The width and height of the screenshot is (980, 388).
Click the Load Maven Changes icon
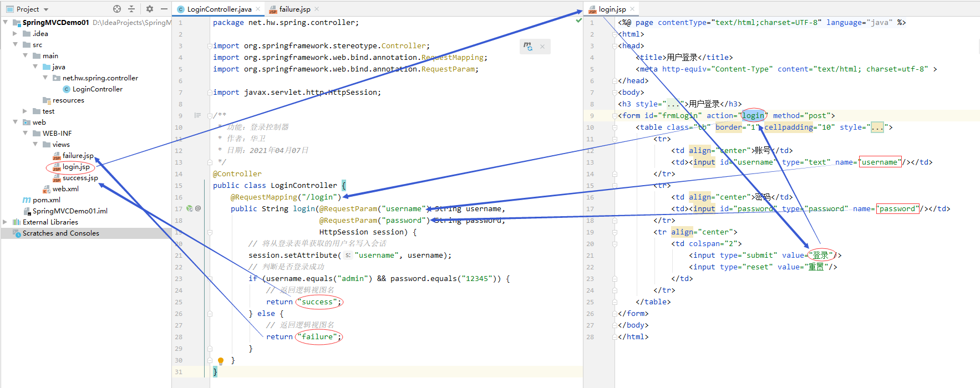[528, 47]
